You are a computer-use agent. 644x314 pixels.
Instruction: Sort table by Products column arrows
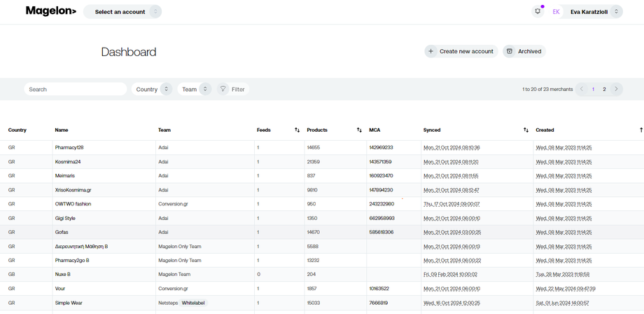[359, 130]
